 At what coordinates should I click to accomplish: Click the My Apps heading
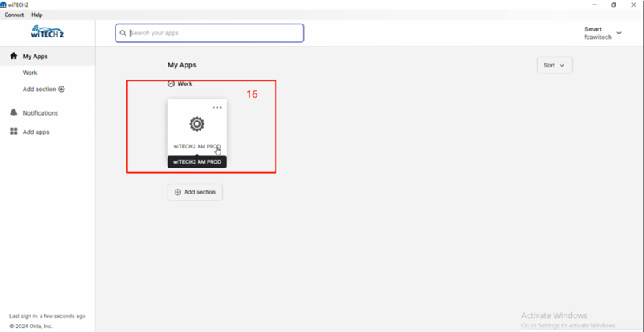click(x=182, y=65)
